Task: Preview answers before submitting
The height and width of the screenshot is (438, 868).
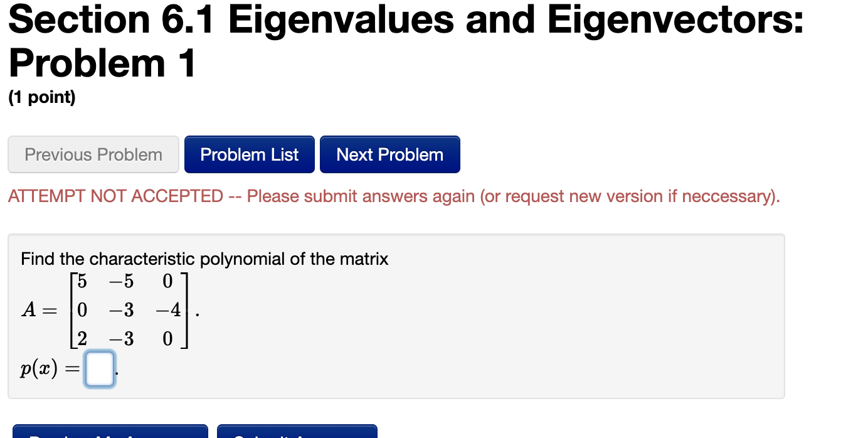Action: [110, 434]
